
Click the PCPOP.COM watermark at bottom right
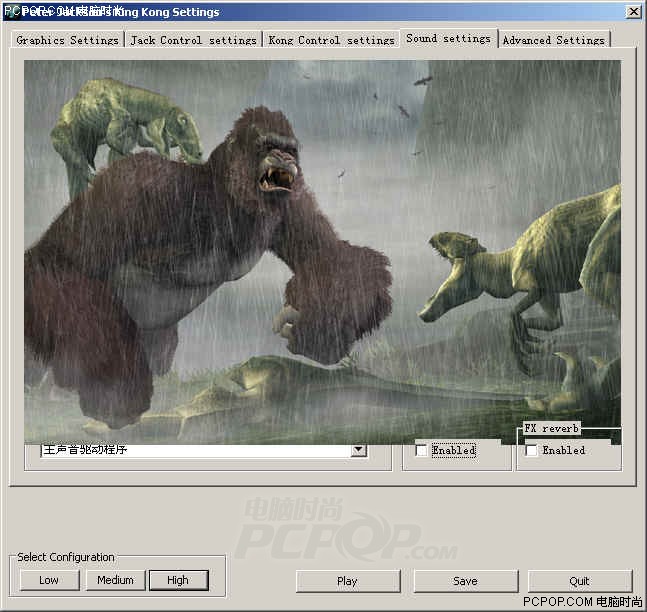583,602
